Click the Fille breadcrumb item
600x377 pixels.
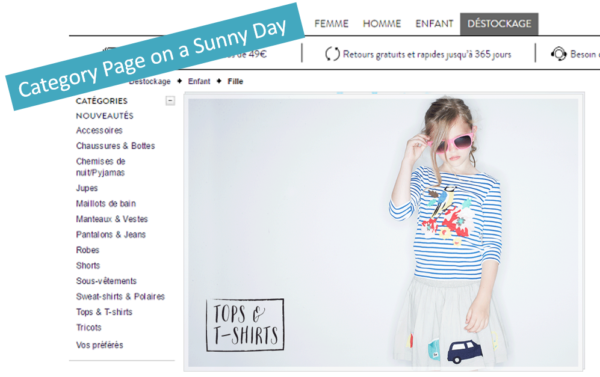(235, 81)
